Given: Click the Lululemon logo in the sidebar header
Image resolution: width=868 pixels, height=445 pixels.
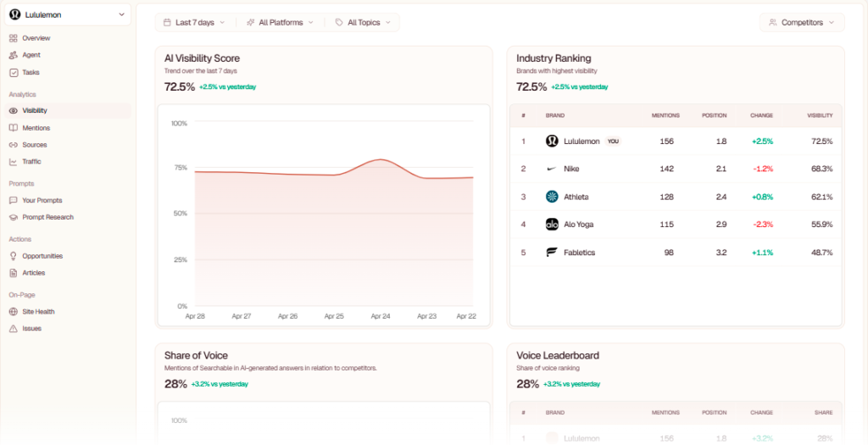Looking at the screenshot, I should (14, 15).
